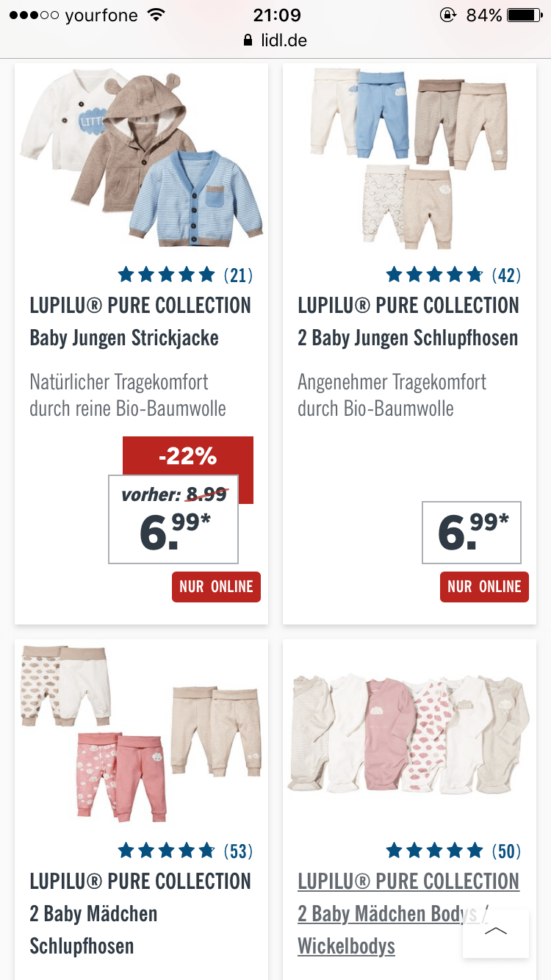Tap star rating of Baby Mädchen Bodys

click(434, 851)
